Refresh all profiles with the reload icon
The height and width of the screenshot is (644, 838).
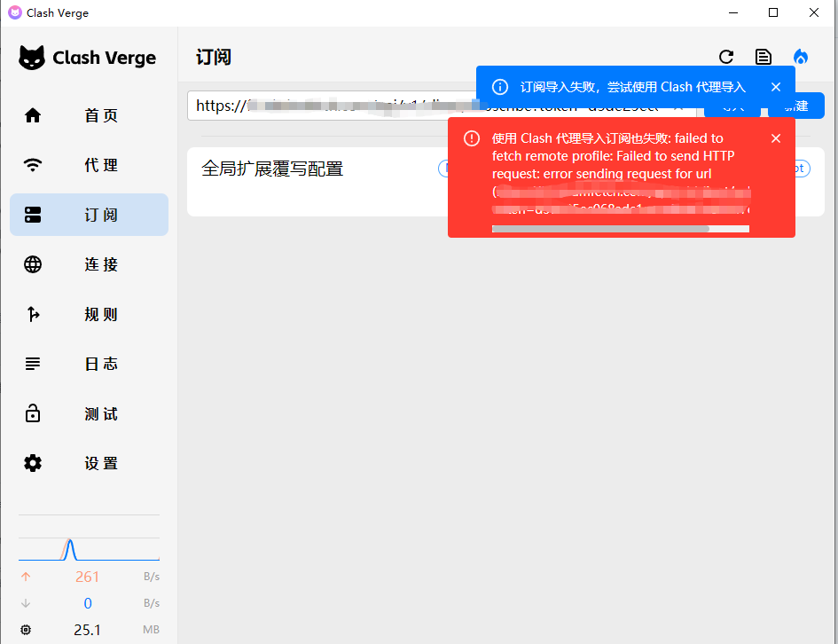point(725,57)
